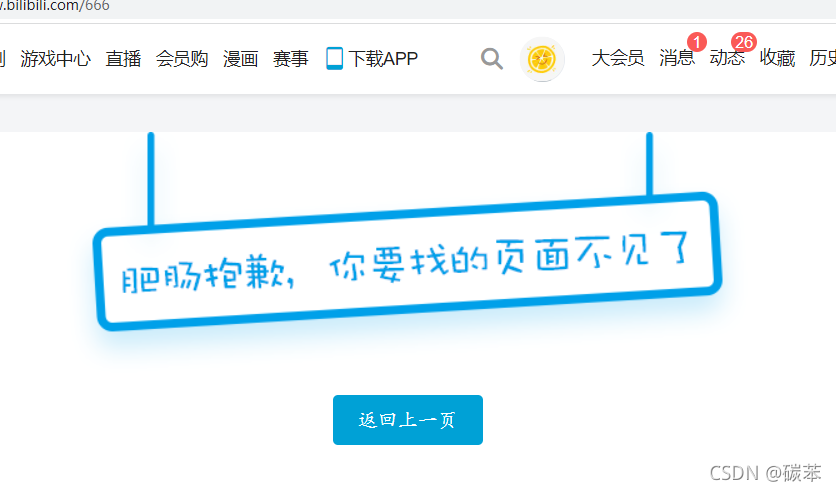
Task: Click the search magnifier icon
Action: coord(492,59)
